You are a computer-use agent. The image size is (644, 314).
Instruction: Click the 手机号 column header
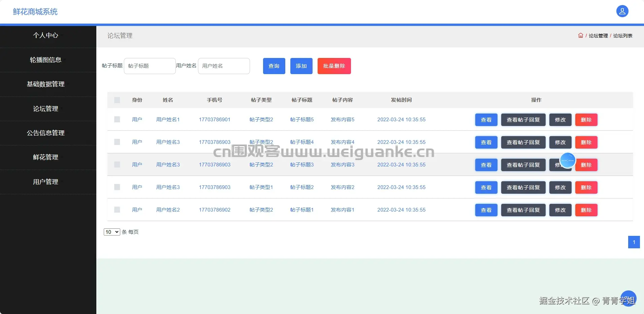click(215, 100)
